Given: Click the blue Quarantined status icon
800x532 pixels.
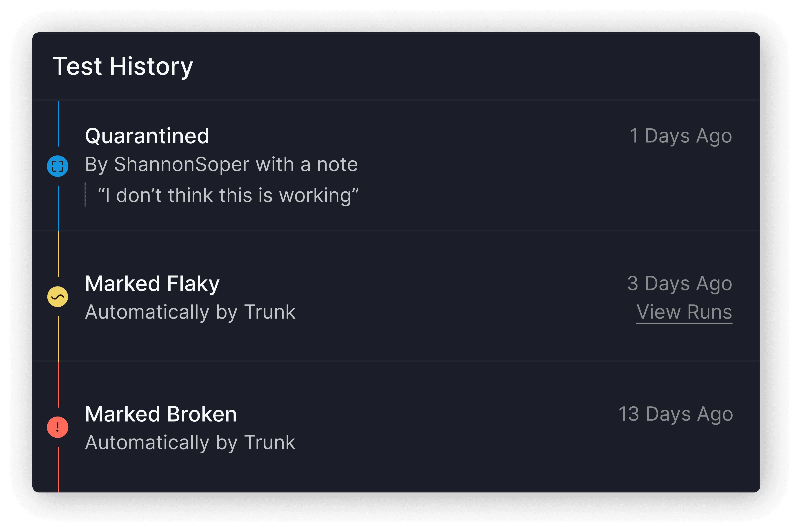Looking at the screenshot, I should pyautogui.click(x=58, y=166).
